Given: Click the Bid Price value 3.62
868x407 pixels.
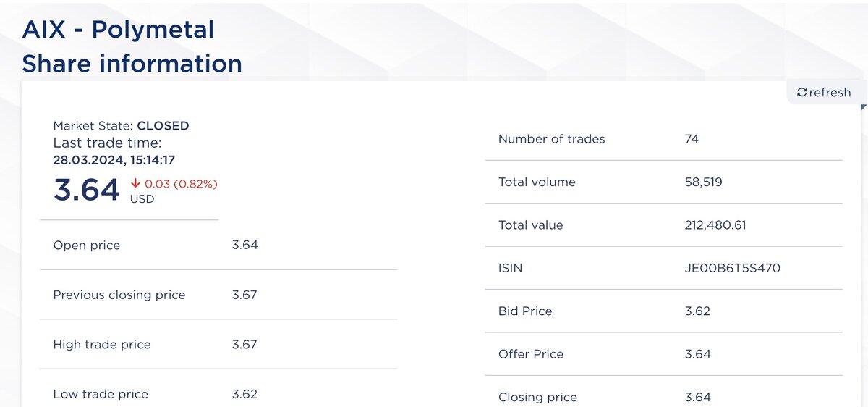Looking at the screenshot, I should pyautogui.click(x=697, y=311).
